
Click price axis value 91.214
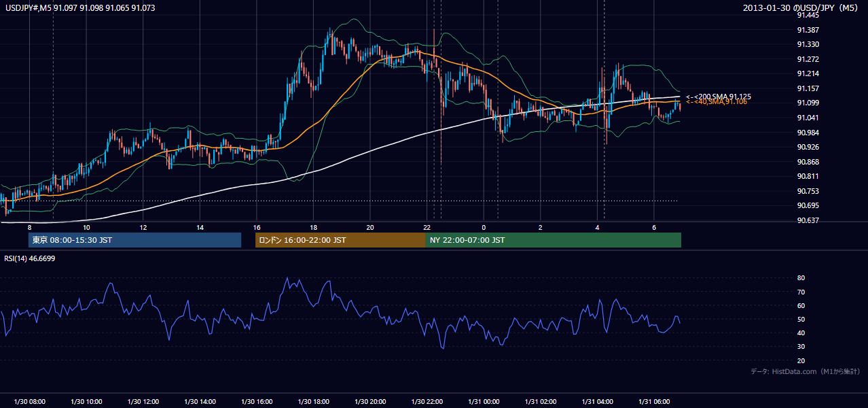807,73
